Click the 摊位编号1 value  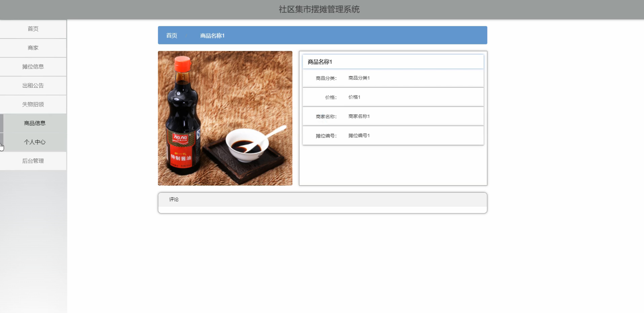point(359,136)
